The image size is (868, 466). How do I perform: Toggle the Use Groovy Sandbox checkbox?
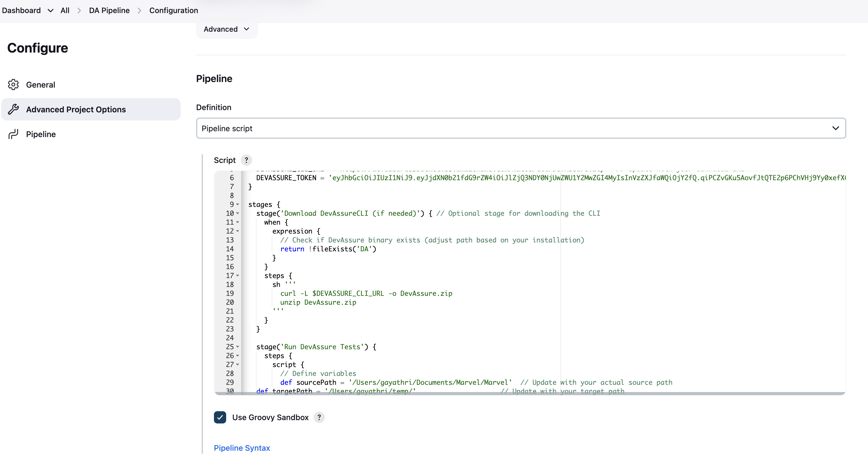[x=220, y=417]
